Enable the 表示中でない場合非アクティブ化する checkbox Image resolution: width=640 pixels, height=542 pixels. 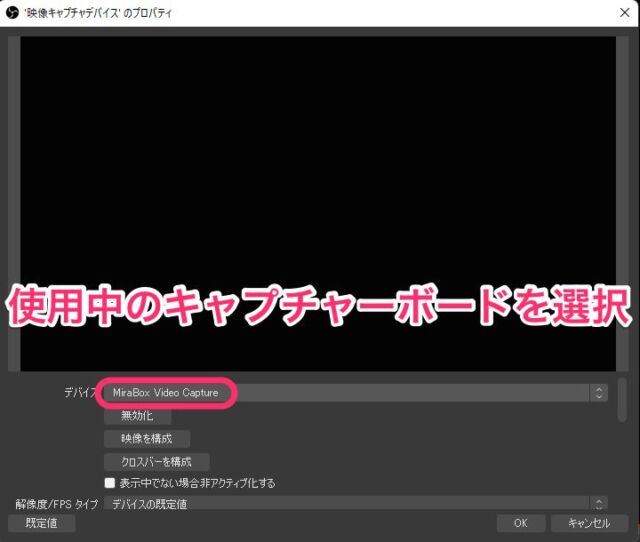click(x=111, y=483)
